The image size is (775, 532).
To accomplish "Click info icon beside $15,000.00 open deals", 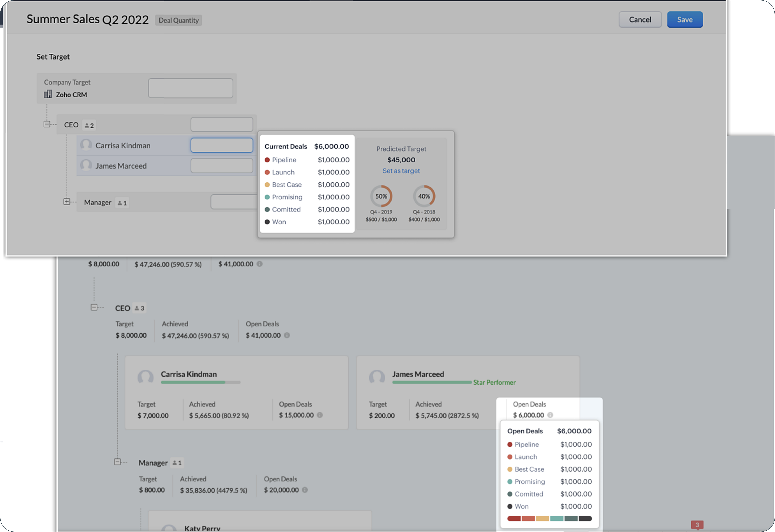I will [320, 415].
